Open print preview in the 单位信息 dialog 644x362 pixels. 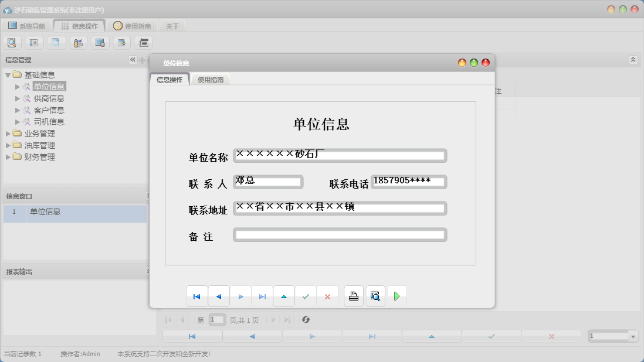375,296
